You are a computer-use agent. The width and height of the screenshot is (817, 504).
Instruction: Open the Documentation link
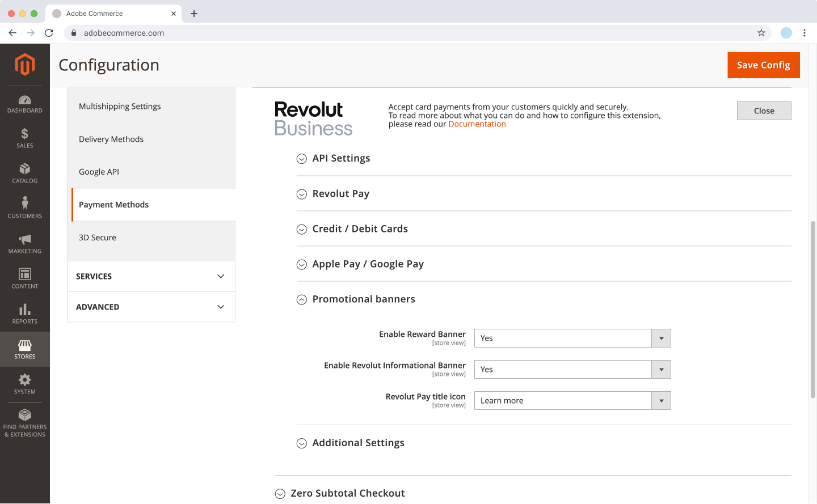pyautogui.click(x=477, y=124)
